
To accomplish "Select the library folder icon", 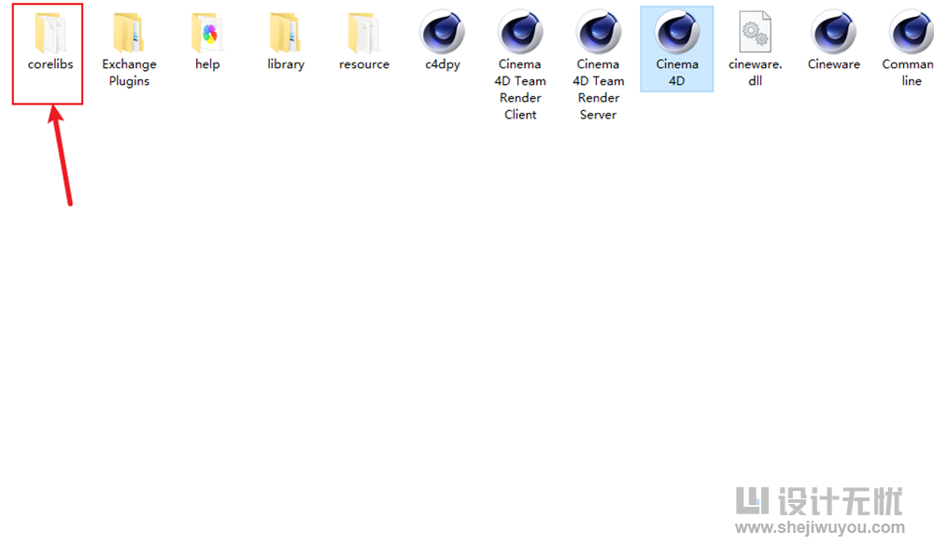I will coord(285,33).
